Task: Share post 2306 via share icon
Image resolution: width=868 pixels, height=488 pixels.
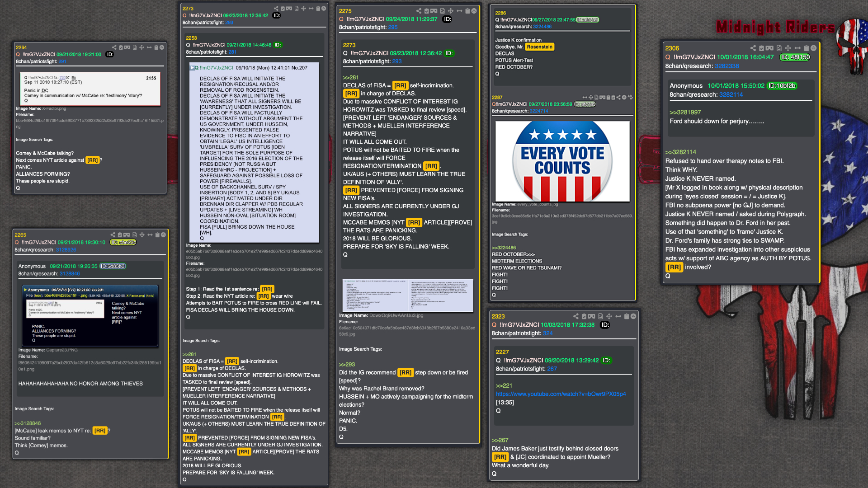Action: point(753,48)
